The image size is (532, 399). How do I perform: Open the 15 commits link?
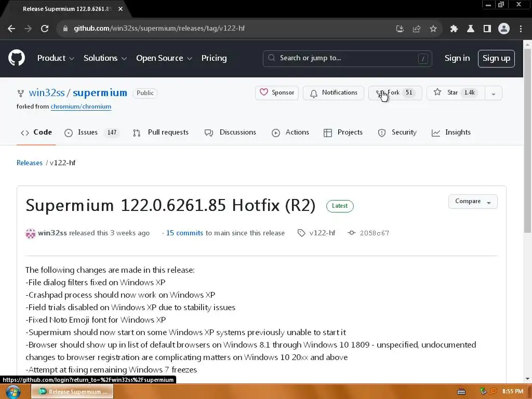point(184,233)
